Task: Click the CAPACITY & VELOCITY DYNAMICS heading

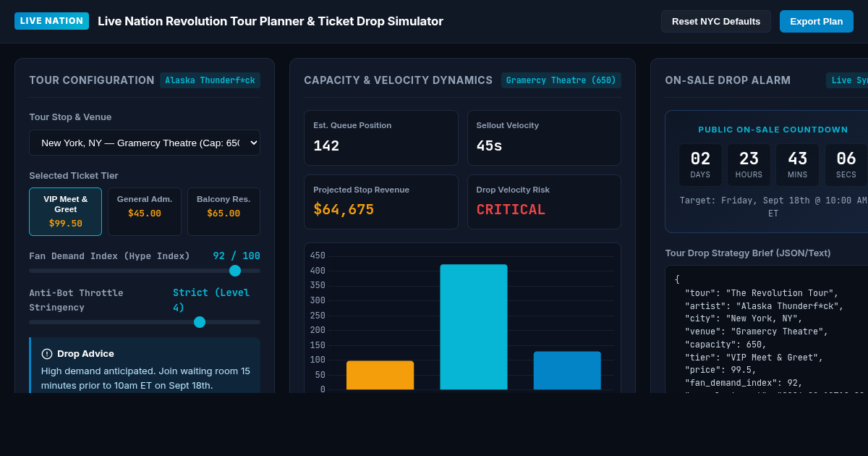Action: 398,80
